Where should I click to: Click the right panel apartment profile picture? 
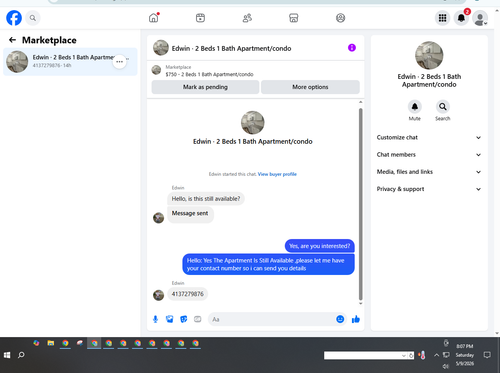[x=429, y=55]
